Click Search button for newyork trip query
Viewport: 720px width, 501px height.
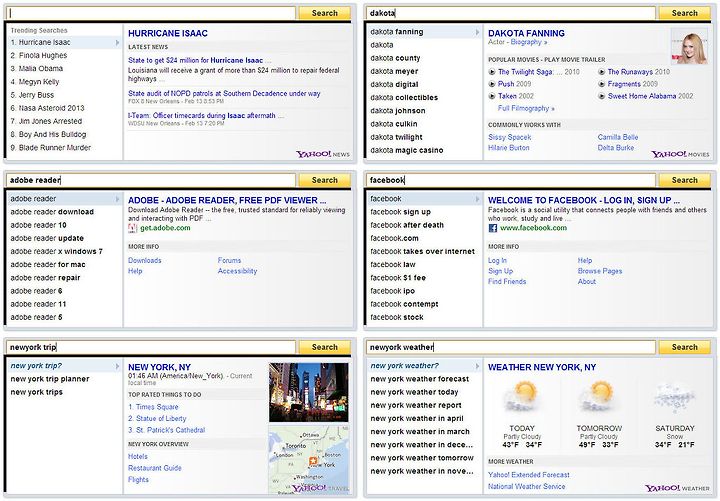[x=325, y=347]
